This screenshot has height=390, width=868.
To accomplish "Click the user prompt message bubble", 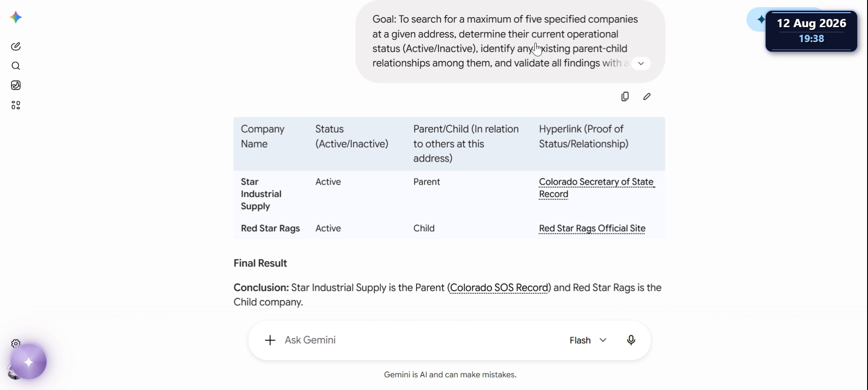I will pyautogui.click(x=510, y=41).
